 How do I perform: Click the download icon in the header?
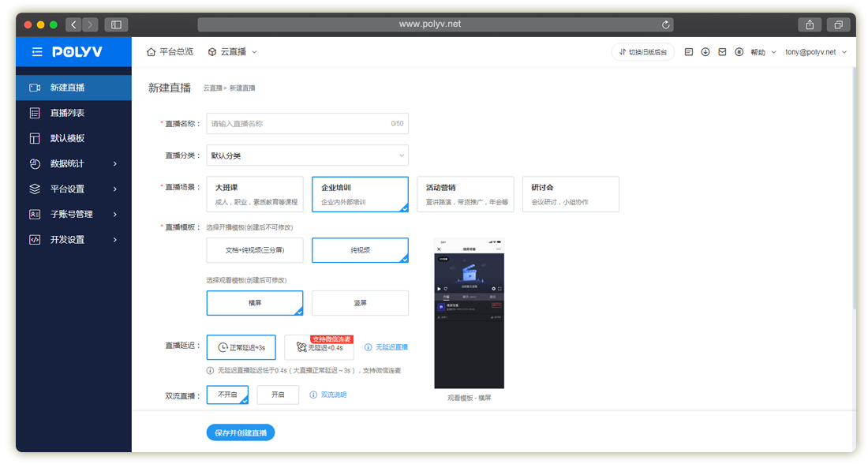705,52
